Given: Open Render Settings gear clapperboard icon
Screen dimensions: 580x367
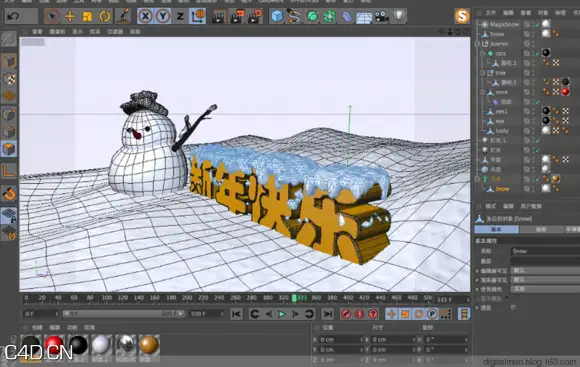Looking at the screenshot, I should pyautogui.click(x=255, y=16).
